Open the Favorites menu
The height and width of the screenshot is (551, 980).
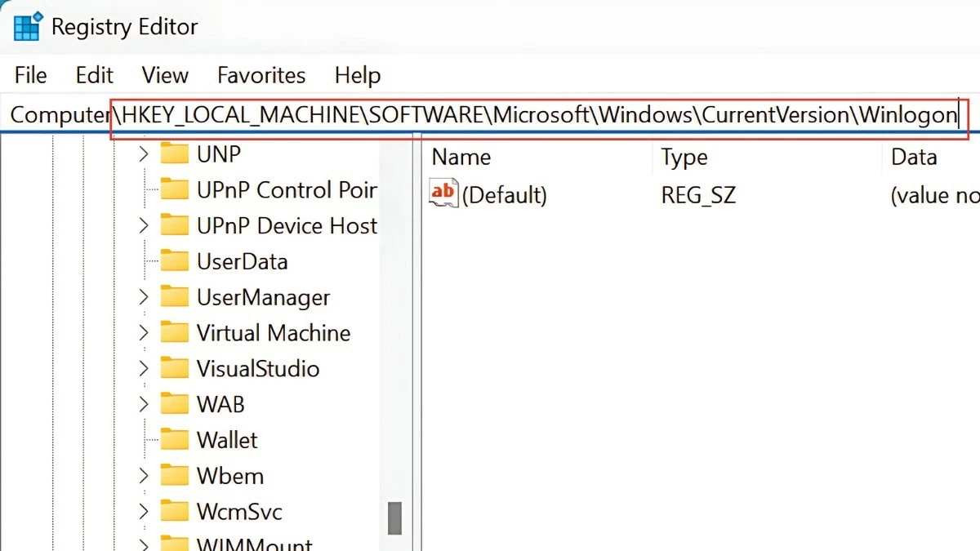[261, 74]
